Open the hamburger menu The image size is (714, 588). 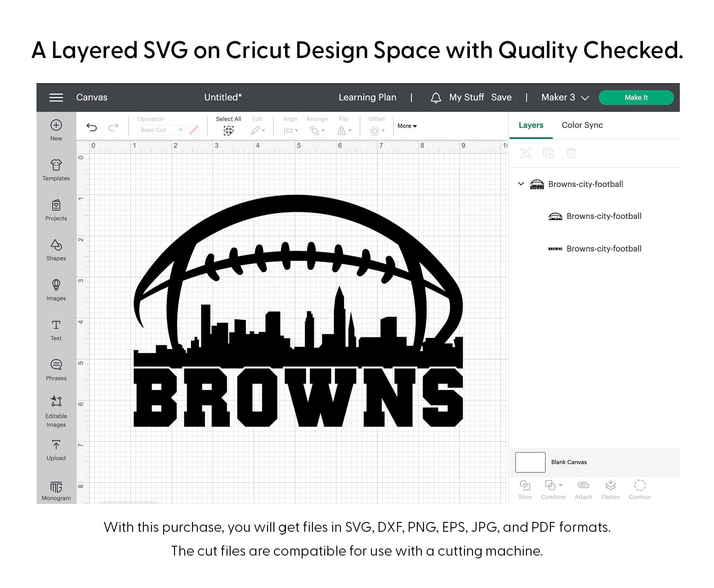click(56, 98)
